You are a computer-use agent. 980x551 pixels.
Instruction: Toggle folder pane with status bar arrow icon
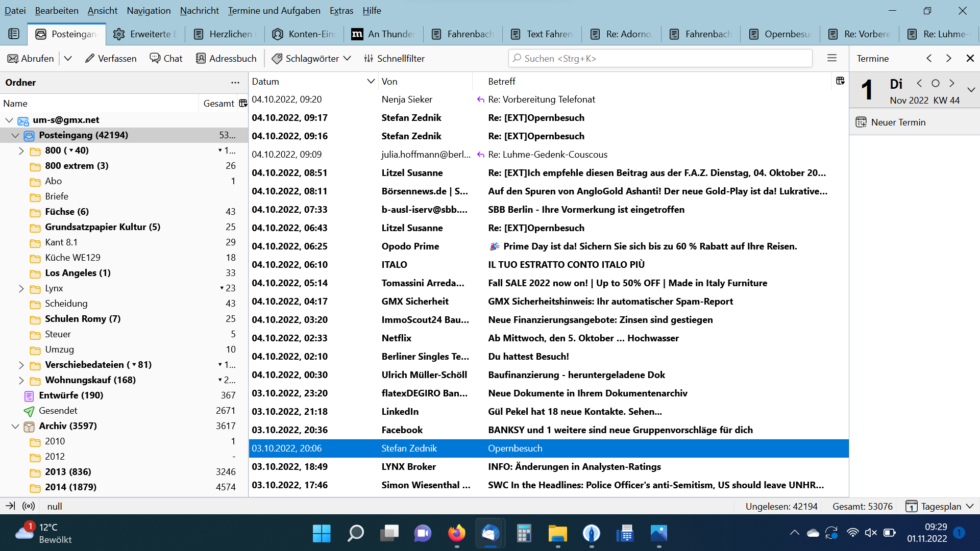point(10,506)
